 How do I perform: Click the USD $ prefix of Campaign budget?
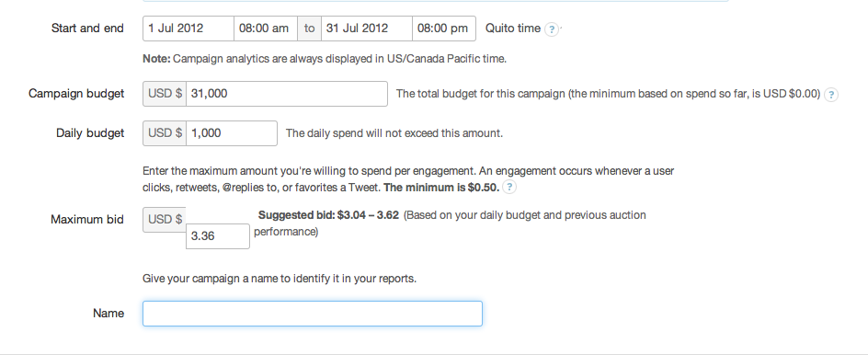click(165, 94)
